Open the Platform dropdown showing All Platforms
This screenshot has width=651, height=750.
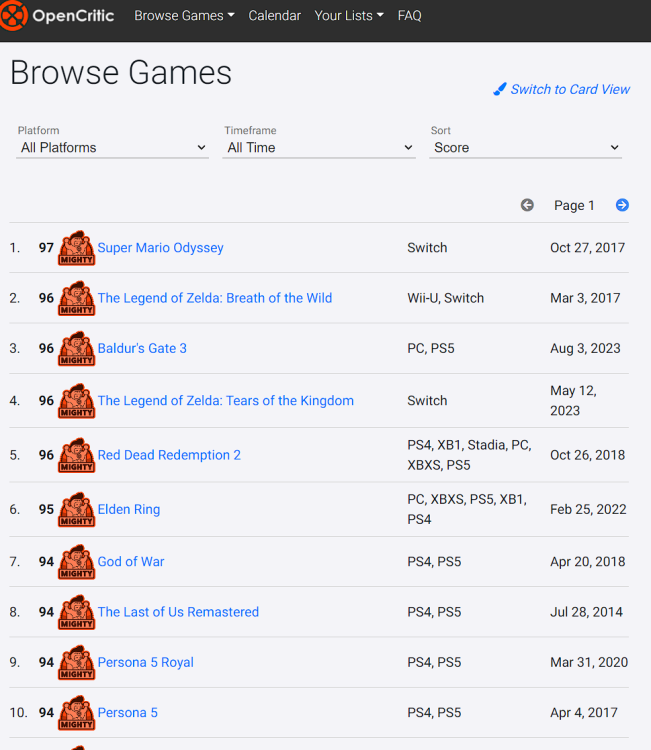click(x=113, y=148)
